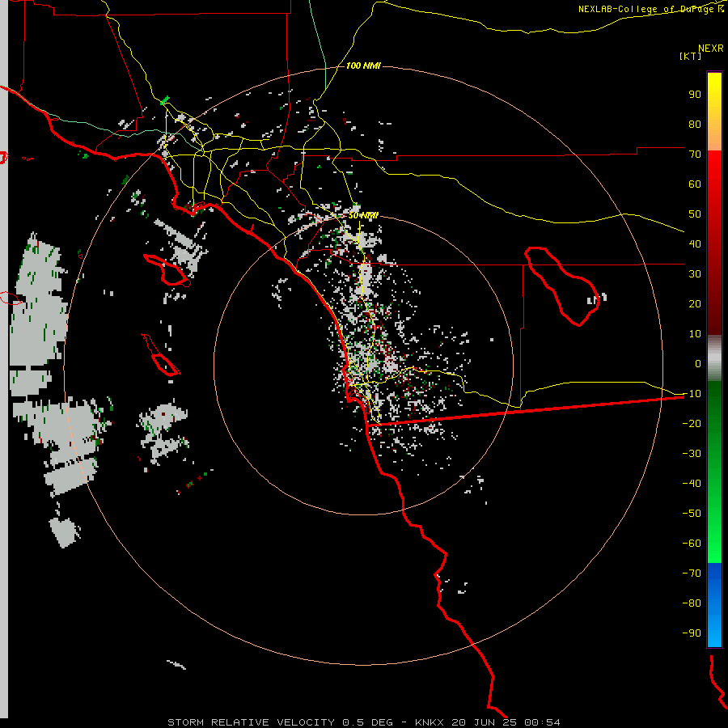Click the -70 tick label on scale
Viewport: 728px width, 728px height.
(692, 574)
